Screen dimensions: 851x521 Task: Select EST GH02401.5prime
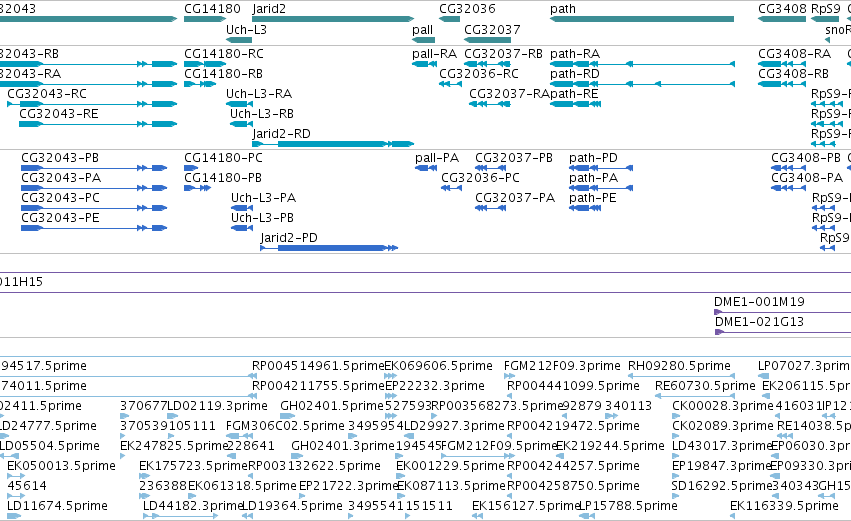(x=287, y=416)
